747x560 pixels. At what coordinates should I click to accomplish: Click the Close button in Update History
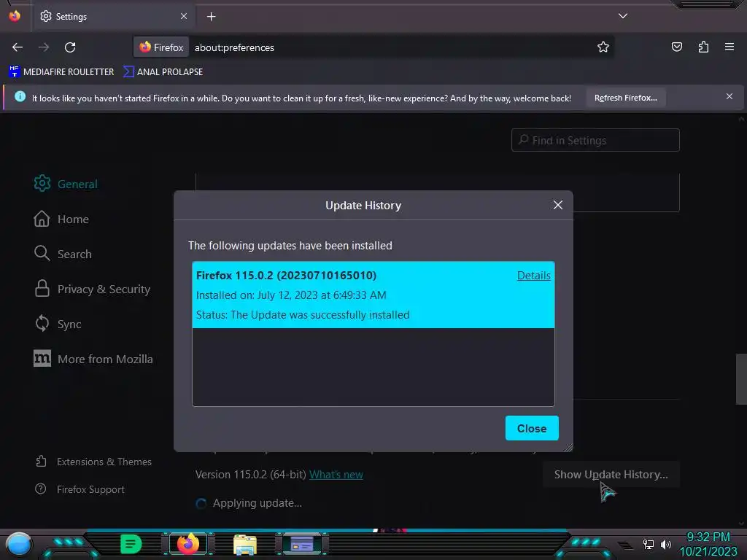point(532,428)
